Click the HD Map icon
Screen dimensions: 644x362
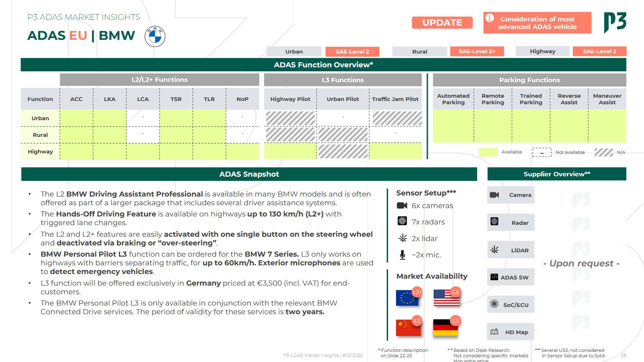click(494, 332)
